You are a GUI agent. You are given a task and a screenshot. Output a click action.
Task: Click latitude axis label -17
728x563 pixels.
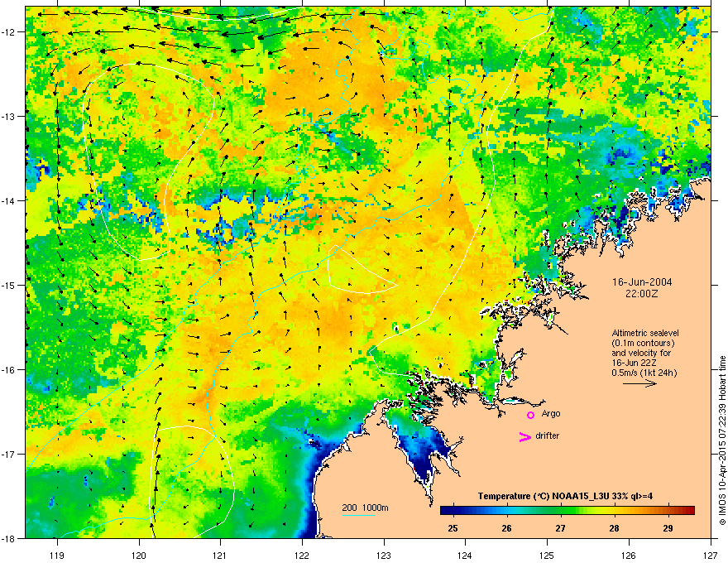[8, 454]
